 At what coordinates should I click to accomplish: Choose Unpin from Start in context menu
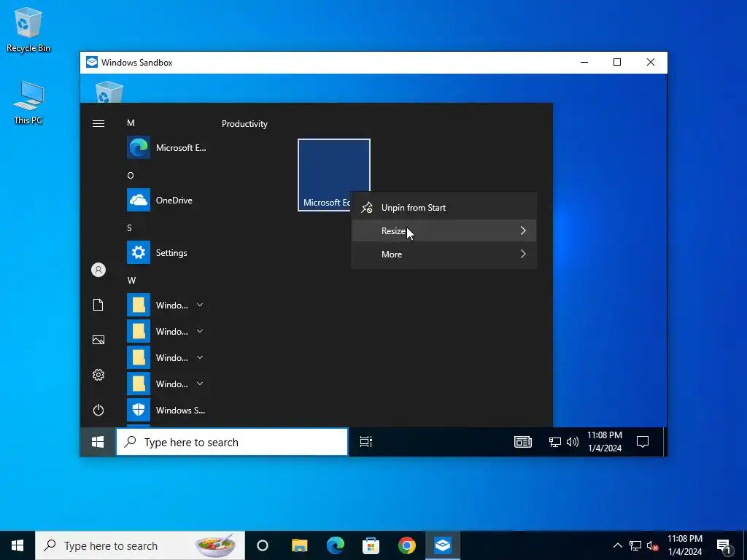444,208
